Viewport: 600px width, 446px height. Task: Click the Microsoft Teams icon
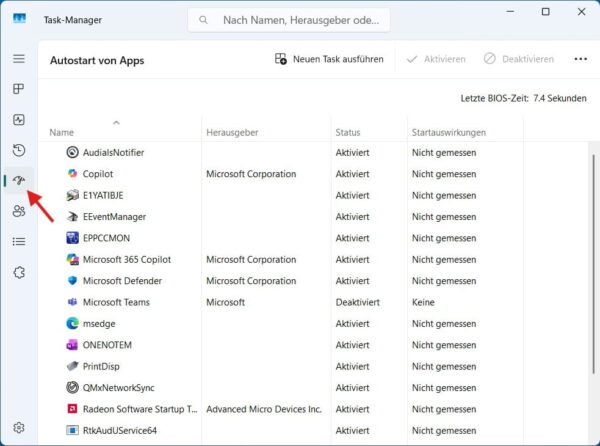[x=72, y=302]
